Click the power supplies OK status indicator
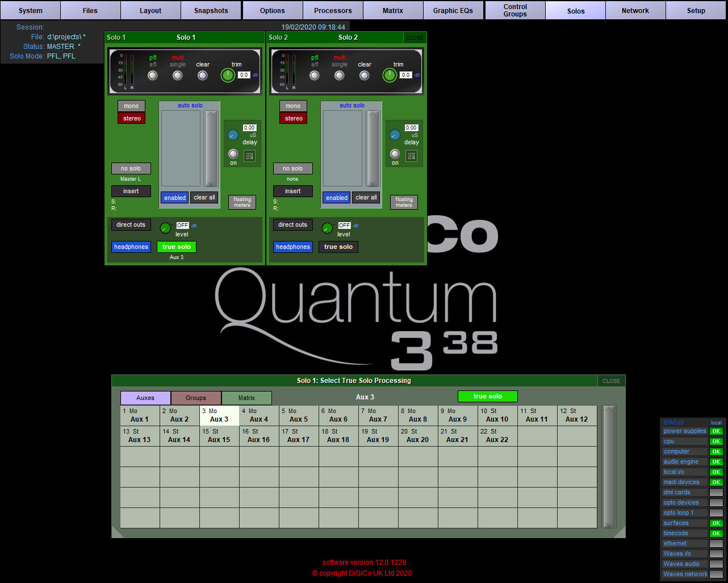This screenshot has height=583, width=728. tap(717, 431)
